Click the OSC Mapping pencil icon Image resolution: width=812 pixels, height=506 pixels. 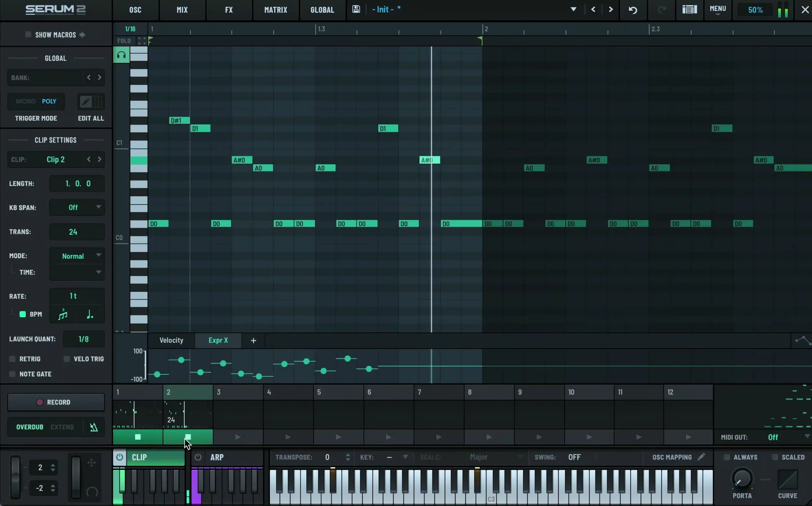click(701, 457)
